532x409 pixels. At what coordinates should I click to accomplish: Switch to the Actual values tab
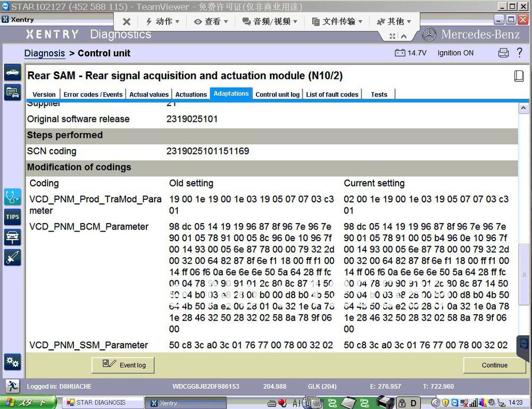149,94
